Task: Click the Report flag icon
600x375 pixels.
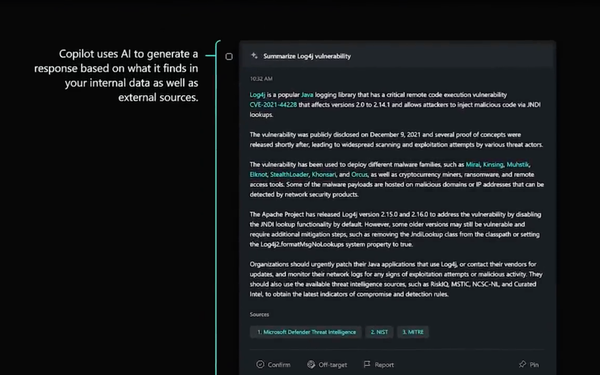Action: point(367,364)
